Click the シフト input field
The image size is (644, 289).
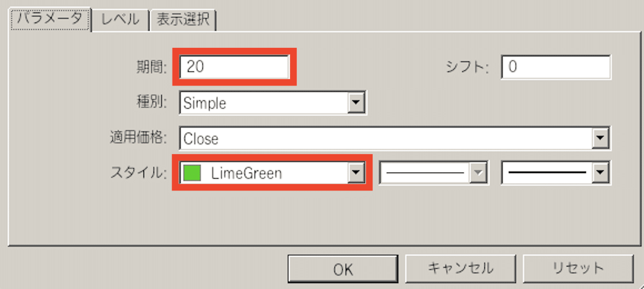tap(556, 67)
